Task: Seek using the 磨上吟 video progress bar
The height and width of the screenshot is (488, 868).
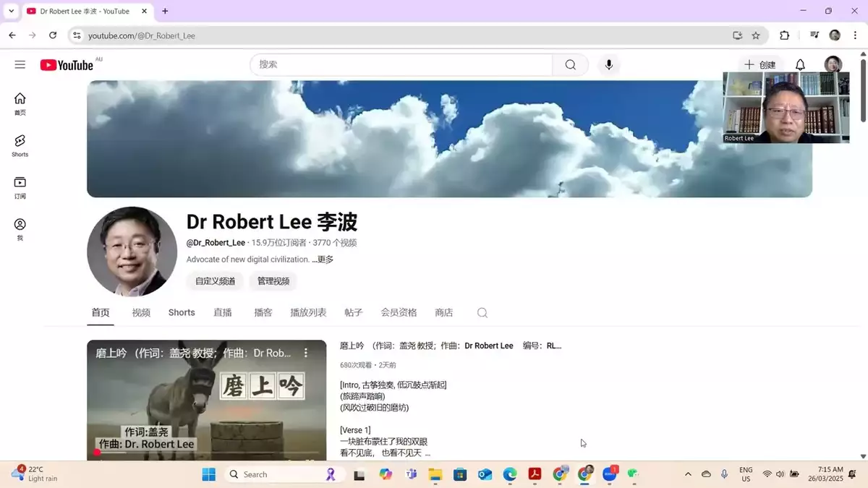Action: [x=207, y=454]
